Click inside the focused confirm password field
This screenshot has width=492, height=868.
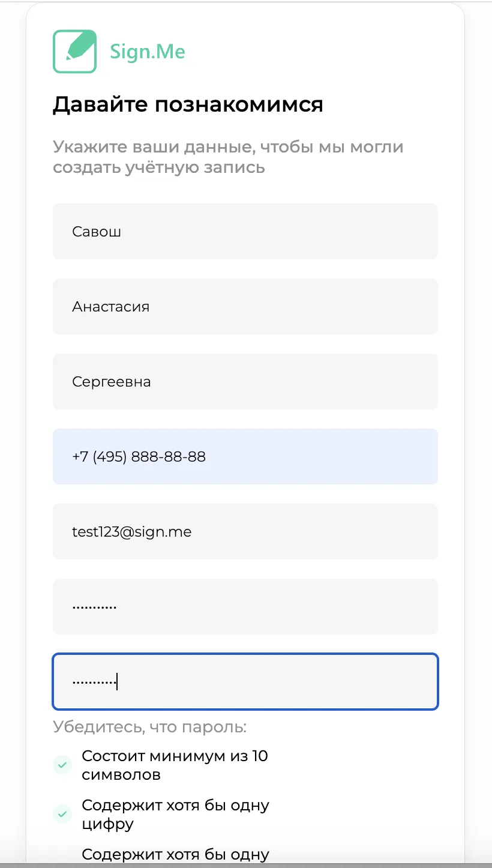click(x=245, y=681)
